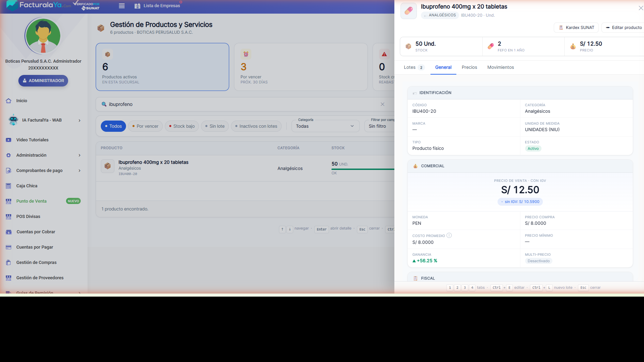Switch to the Precios tab
The height and width of the screenshot is (362, 644).
tap(469, 67)
